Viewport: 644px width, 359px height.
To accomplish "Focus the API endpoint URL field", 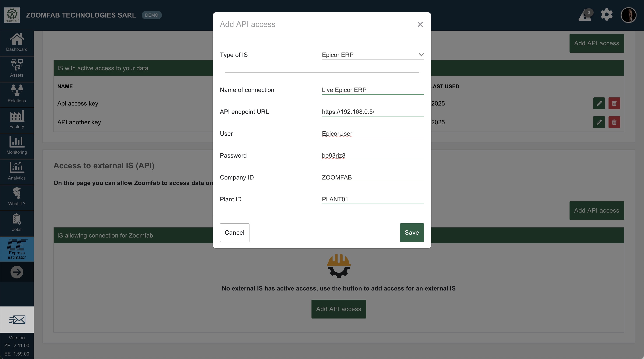I will [x=373, y=112].
